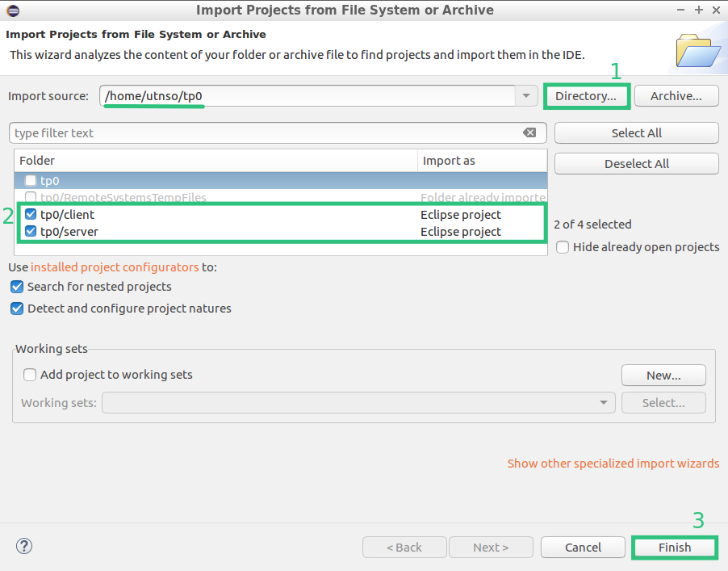Uncheck the tp0/client project checkbox

pos(31,214)
